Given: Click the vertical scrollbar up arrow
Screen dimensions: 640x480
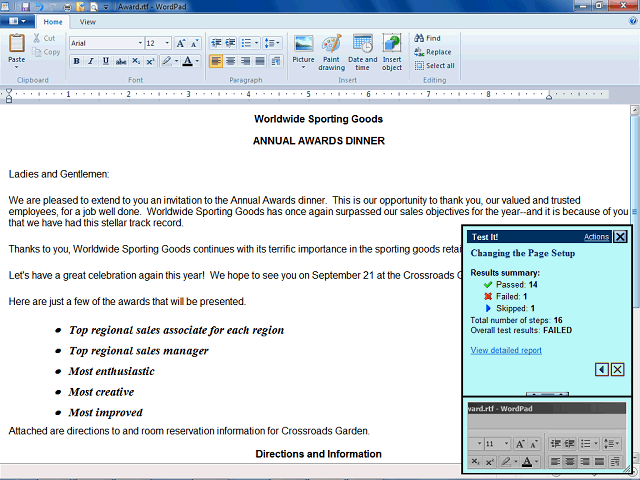Looking at the screenshot, I should coord(634,110).
